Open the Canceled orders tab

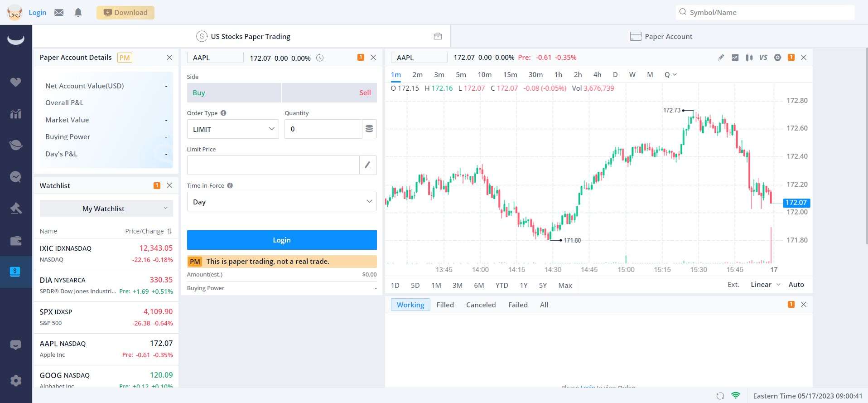[481, 305]
